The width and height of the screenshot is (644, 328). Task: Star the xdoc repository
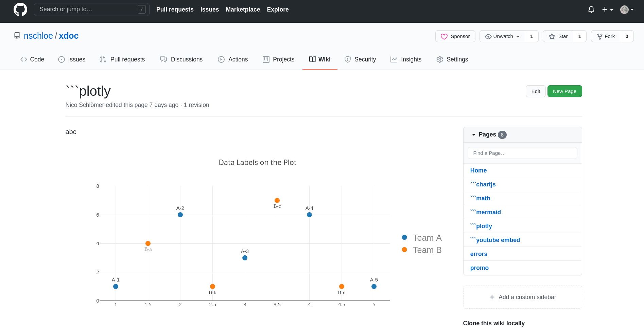pos(558,36)
